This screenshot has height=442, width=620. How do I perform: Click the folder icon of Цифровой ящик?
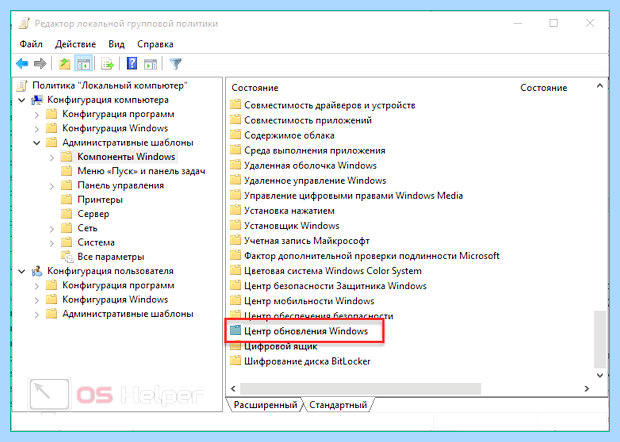coord(235,346)
